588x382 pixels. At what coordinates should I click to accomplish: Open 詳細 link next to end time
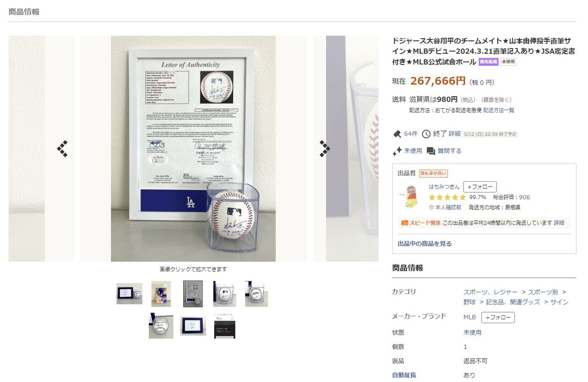454,134
